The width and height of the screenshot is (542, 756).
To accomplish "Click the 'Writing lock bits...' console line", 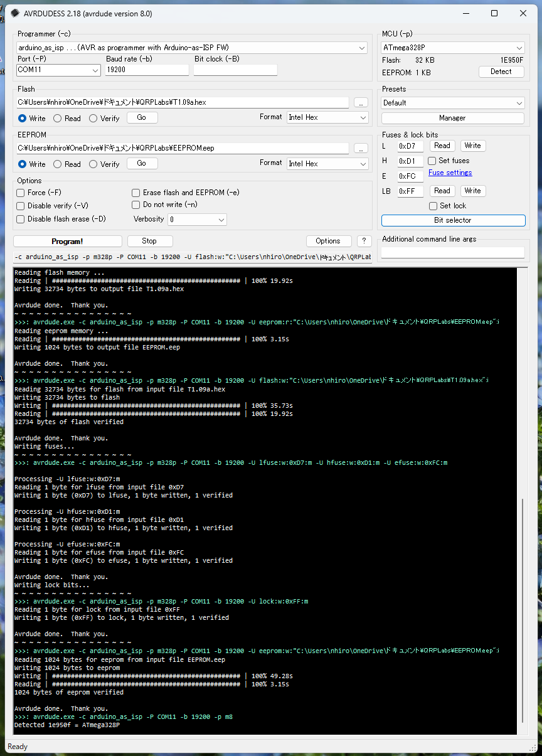I will tap(52, 585).
